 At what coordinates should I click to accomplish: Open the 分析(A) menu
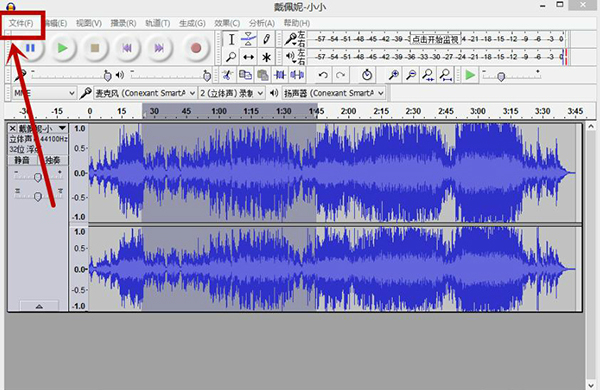point(262,23)
